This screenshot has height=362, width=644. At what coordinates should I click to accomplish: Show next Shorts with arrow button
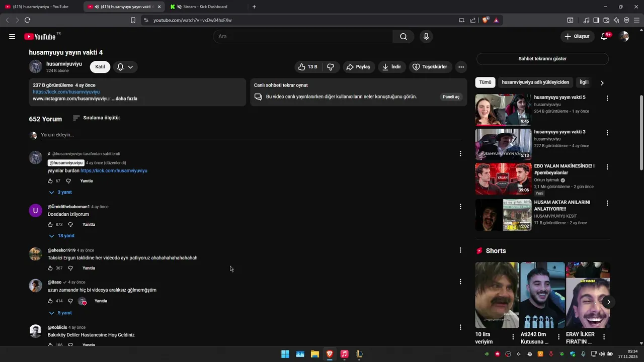(x=609, y=302)
